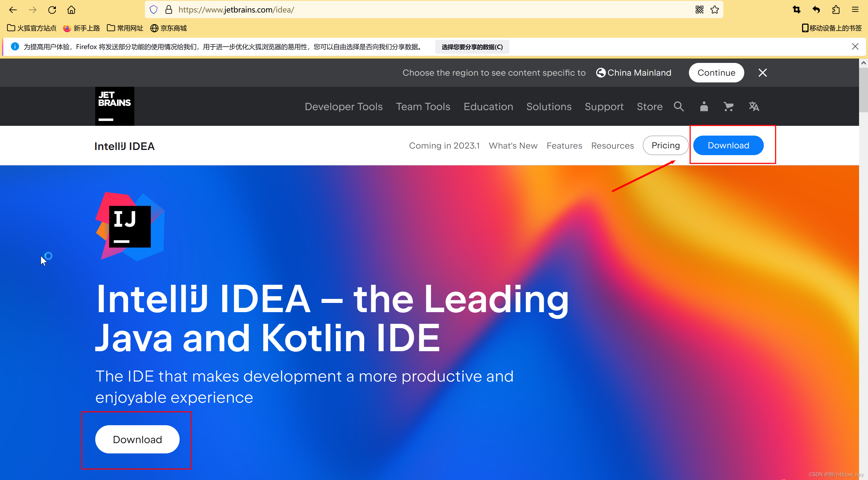The height and width of the screenshot is (480, 868).
Task: Go to browser home page icon
Action: click(71, 10)
